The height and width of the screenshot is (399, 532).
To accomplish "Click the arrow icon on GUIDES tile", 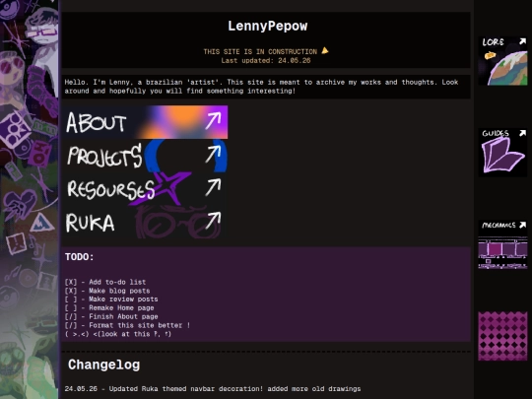I will point(522,133).
